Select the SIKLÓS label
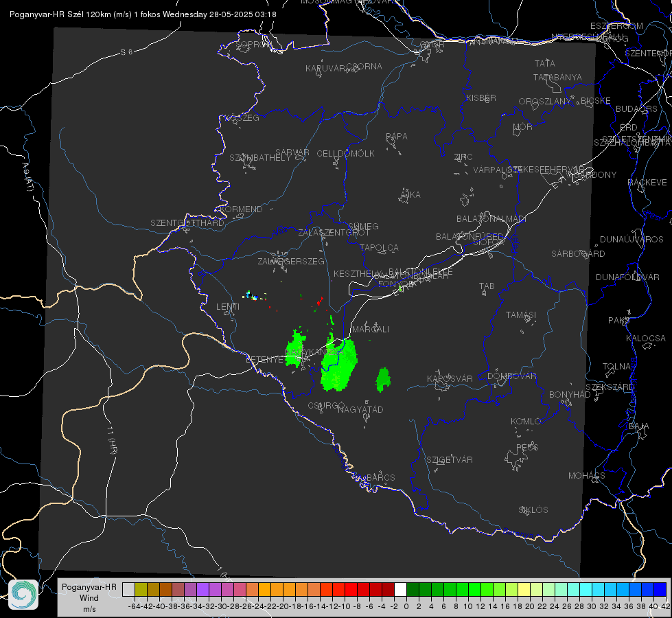The image size is (672, 618). (533, 510)
